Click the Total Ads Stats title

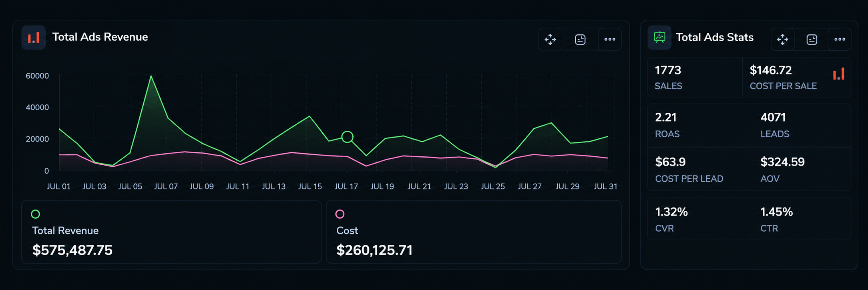pyautogui.click(x=715, y=37)
